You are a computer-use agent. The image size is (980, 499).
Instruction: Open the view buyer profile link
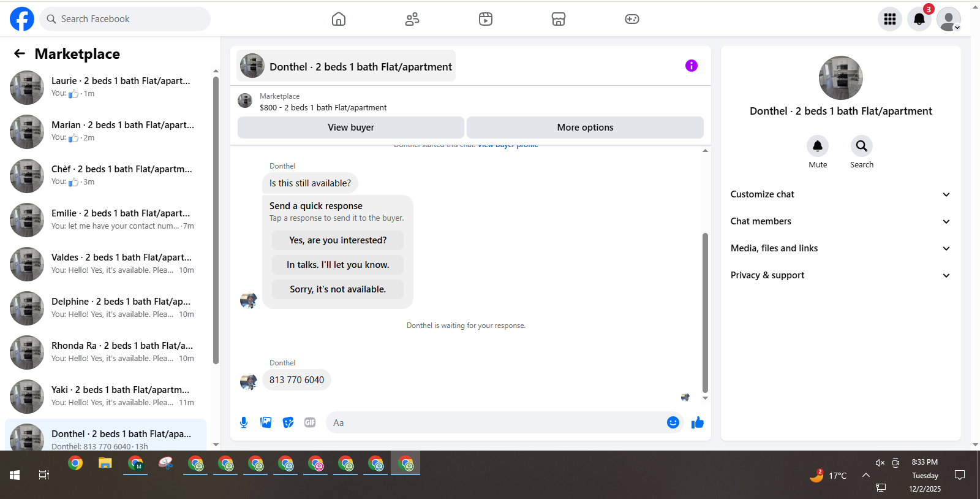click(x=508, y=146)
